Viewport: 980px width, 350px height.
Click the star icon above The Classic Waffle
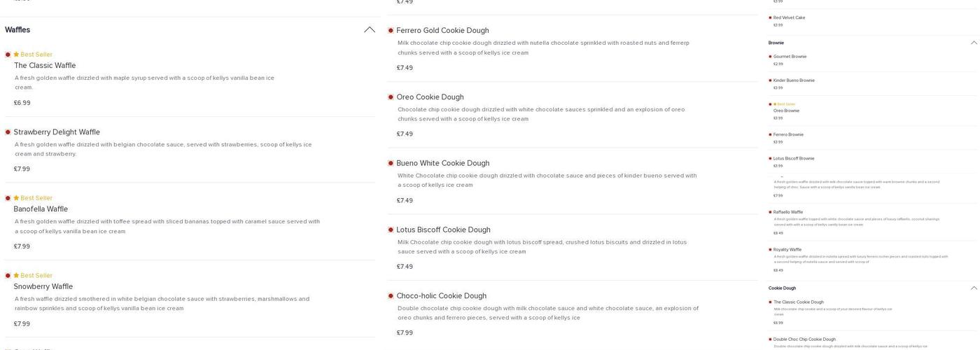pyautogui.click(x=16, y=55)
